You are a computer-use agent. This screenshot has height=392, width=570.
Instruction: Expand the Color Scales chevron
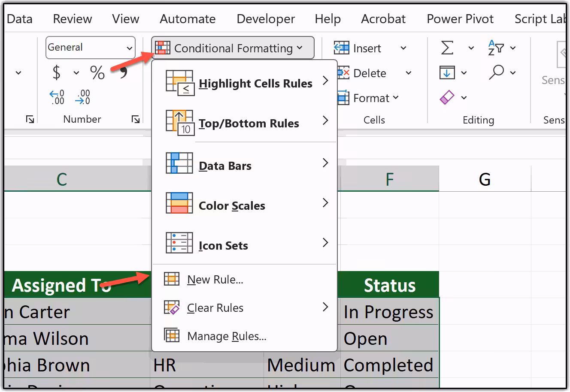point(325,202)
